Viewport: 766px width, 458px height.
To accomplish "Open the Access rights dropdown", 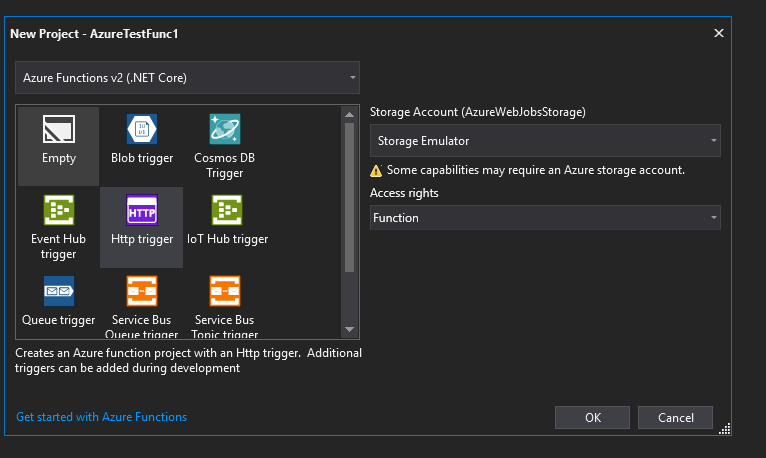I will [545, 218].
